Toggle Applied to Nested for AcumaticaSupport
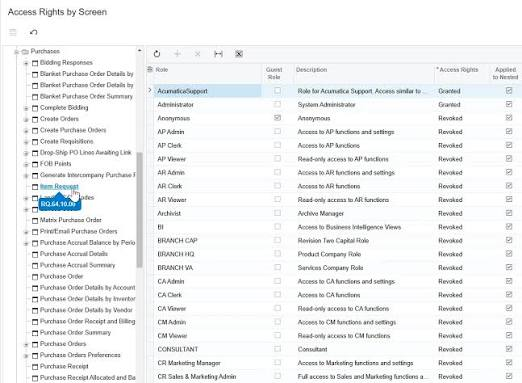The image size is (522, 383). [x=509, y=90]
